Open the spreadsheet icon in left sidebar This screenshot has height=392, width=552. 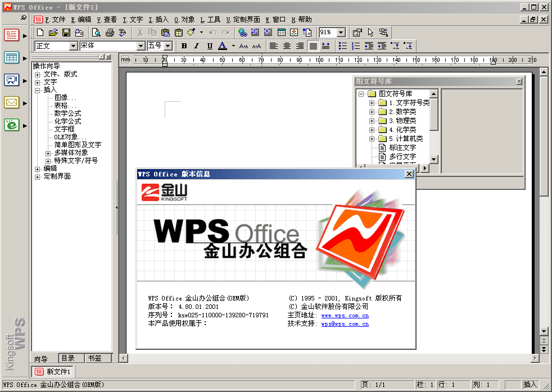pos(11,58)
